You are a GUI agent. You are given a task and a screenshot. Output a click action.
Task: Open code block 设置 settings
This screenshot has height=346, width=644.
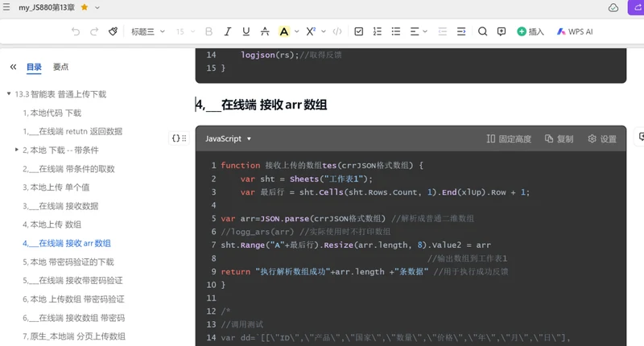pyautogui.click(x=602, y=138)
